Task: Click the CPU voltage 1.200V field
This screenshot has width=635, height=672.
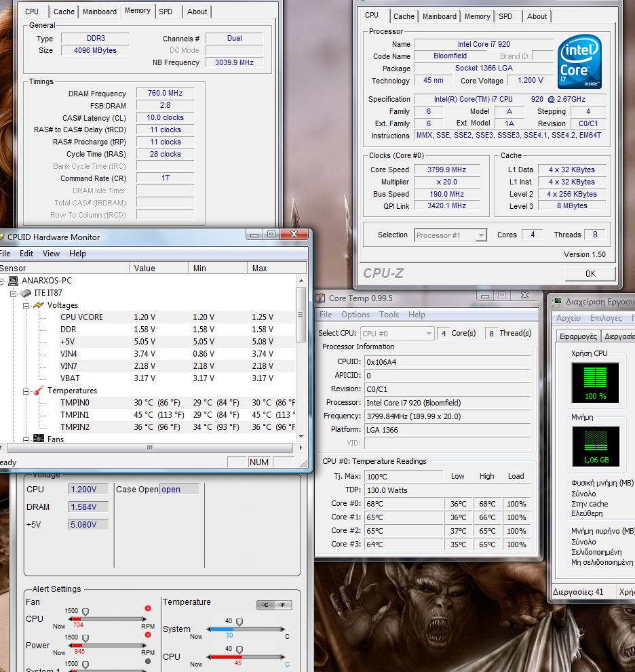Action: pyautogui.click(x=88, y=490)
